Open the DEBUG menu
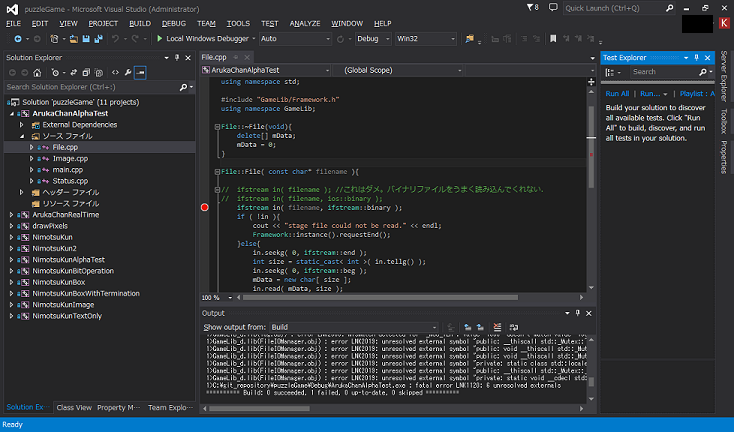Image resolution: width=734 pixels, height=432 pixels. point(174,23)
